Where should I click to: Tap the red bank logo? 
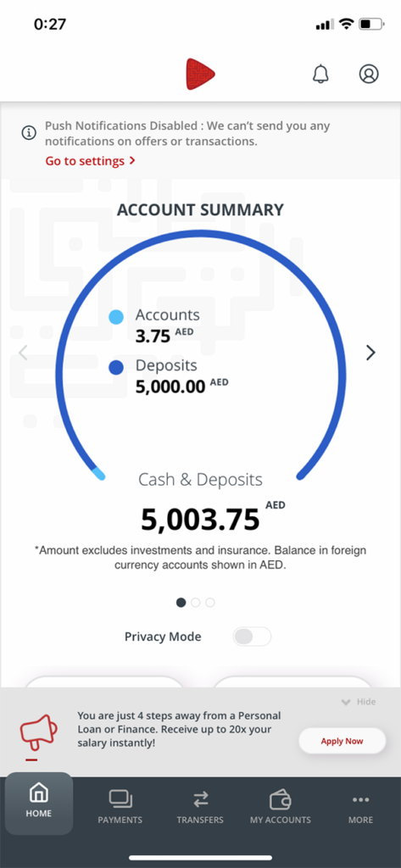(200, 74)
